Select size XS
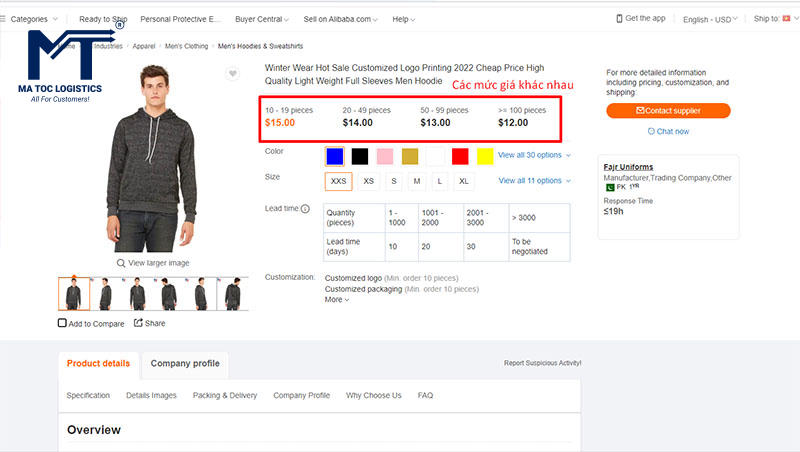Image resolution: width=800 pixels, height=452 pixels. [368, 181]
